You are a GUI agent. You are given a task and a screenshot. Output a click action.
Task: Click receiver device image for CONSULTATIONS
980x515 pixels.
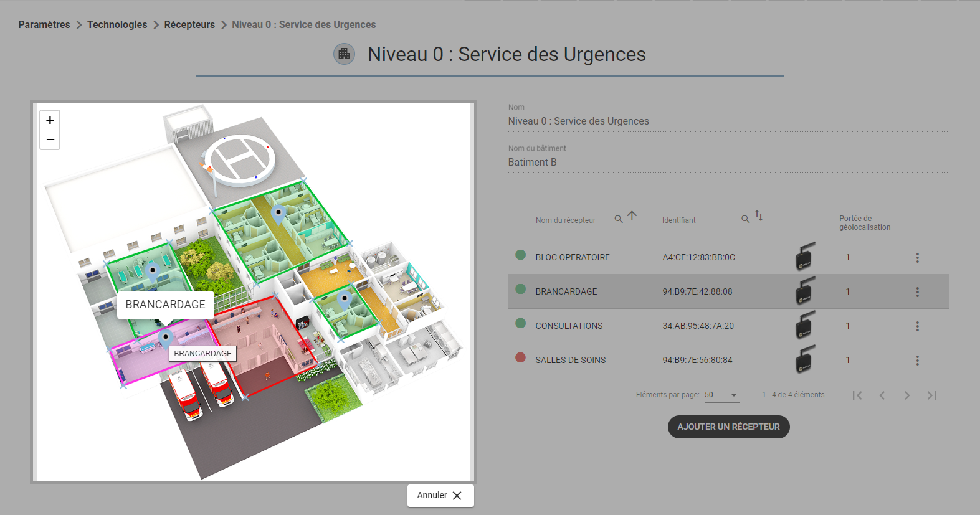(x=805, y=325)
